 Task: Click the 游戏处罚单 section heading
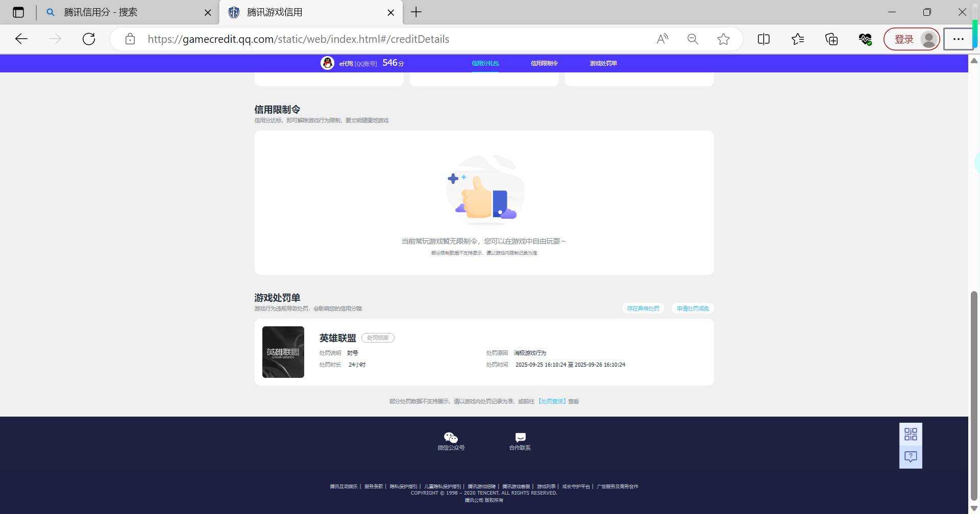(277, 298)
